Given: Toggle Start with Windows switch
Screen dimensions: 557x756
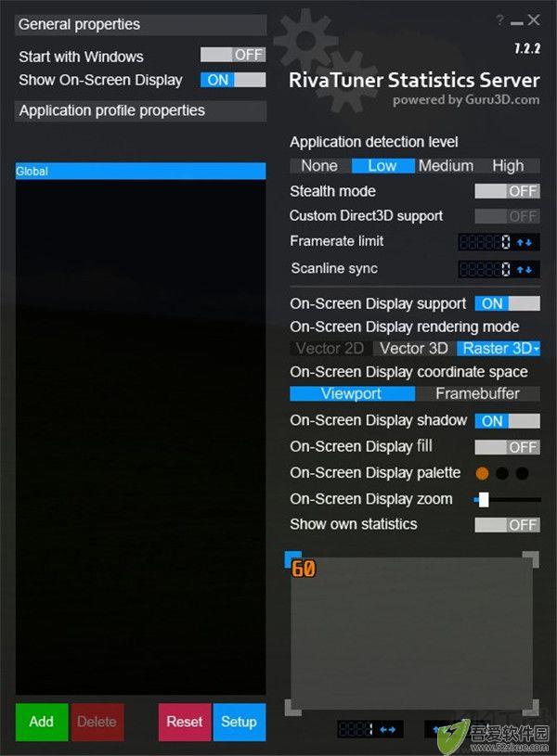Looking at the screenshot, I should (x=233, y=55).
